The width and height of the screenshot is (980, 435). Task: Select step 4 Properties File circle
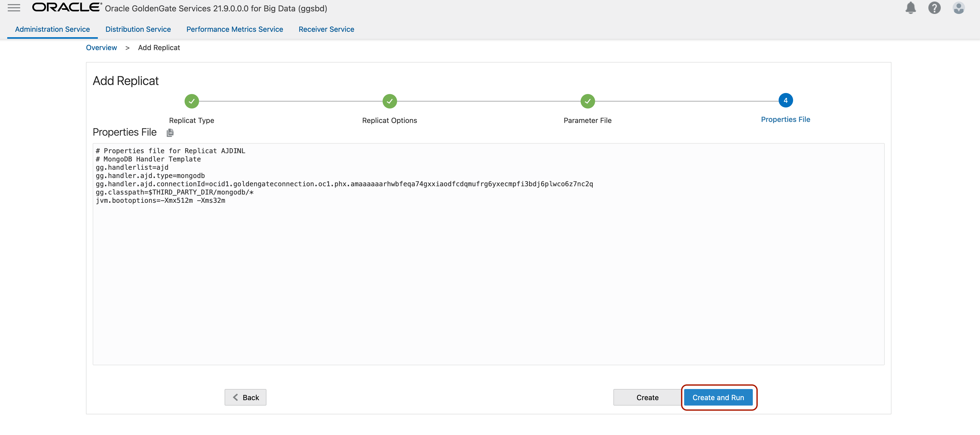point(785,100)
